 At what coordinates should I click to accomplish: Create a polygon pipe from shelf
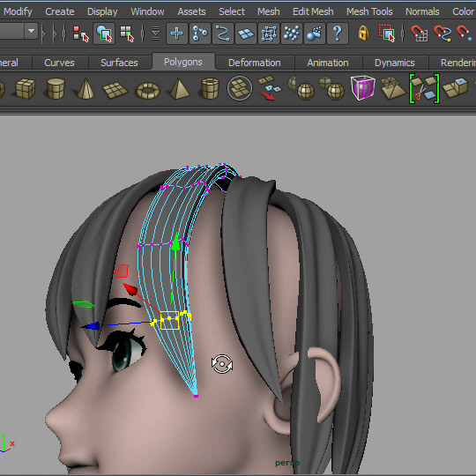coord(210,88)
